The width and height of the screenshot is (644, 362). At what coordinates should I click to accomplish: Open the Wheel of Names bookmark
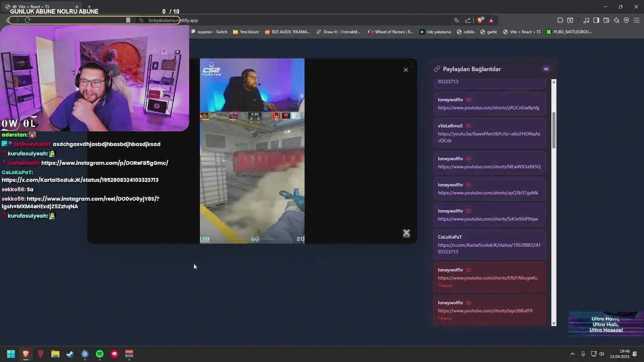pyautogui.click(x=390, y=32)
